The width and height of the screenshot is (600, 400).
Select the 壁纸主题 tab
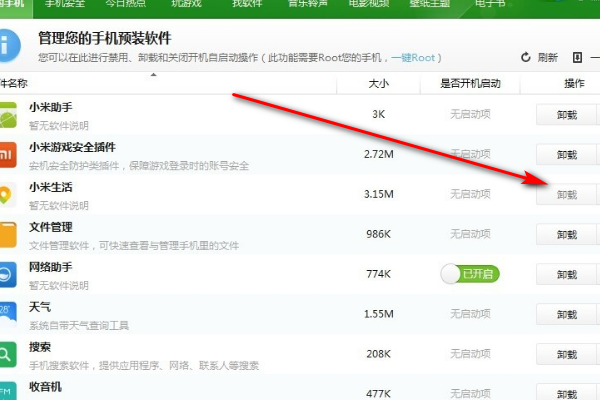pyautogui.click(x=430, y=4)
